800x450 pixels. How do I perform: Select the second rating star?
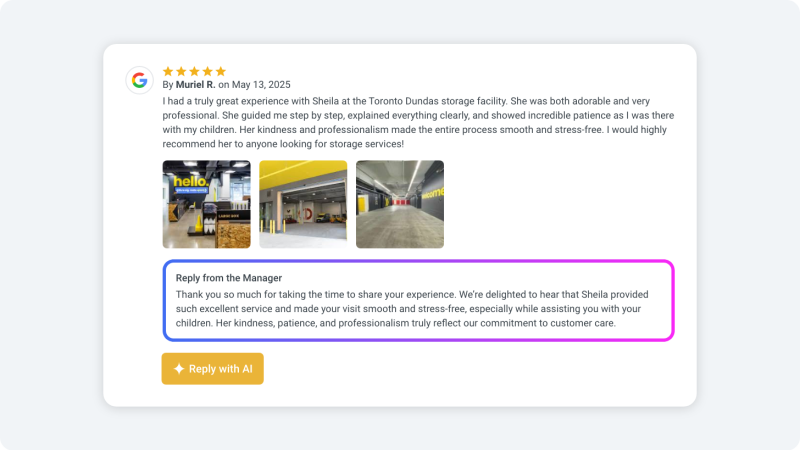181,71
